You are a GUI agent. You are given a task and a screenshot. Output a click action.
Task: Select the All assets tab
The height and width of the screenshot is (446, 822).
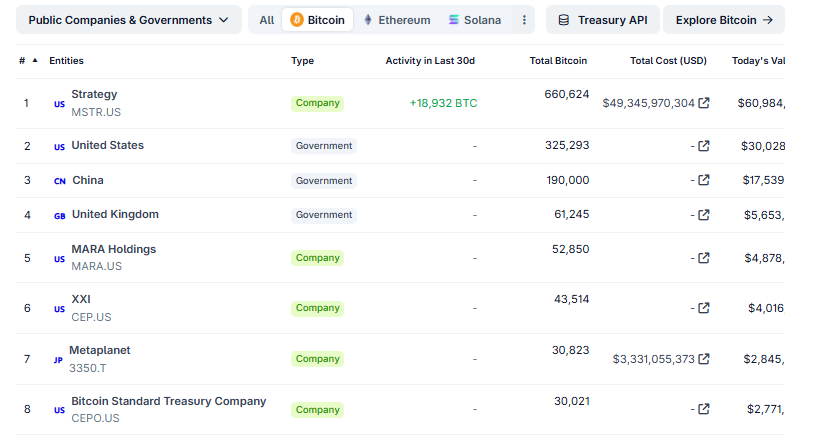[x=266, y=20]
